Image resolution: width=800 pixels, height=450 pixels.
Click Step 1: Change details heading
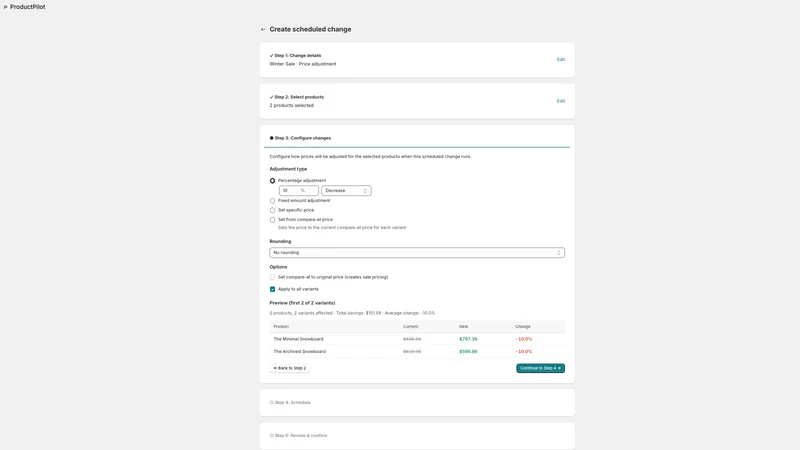click(x=297, y=56)
